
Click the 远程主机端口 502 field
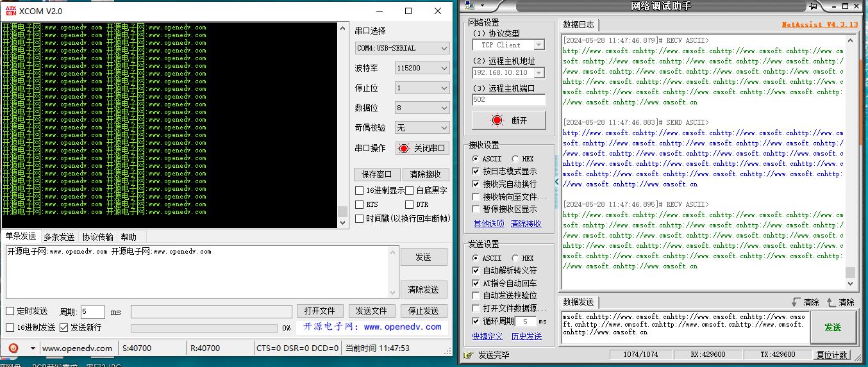[x=509, y=100]
